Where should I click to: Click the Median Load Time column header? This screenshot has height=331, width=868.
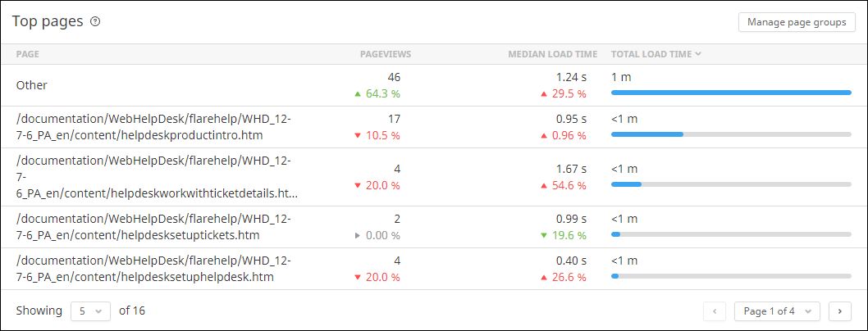[552, 54]
